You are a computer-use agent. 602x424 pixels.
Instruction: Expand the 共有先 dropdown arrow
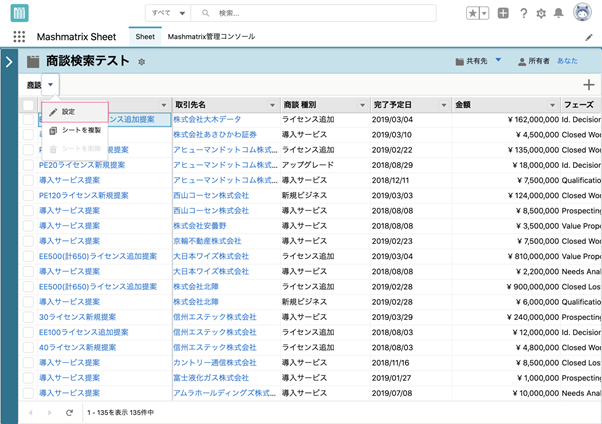498,60
